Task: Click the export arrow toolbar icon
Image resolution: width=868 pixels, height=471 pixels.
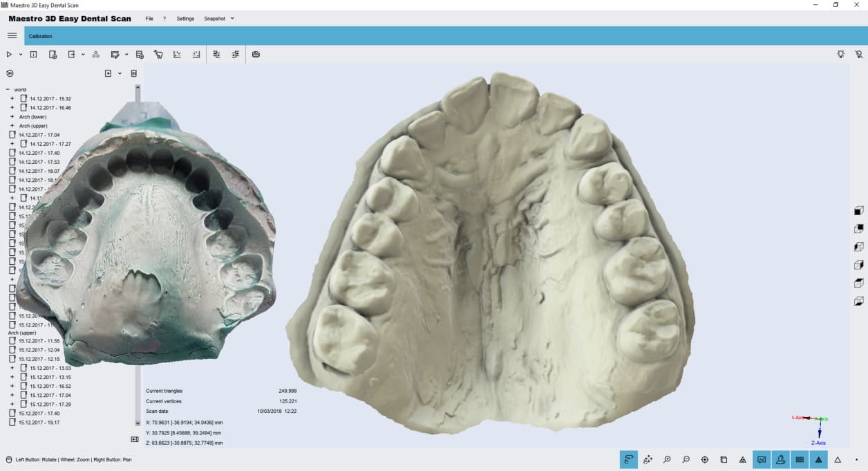Action: click(71, 54)
